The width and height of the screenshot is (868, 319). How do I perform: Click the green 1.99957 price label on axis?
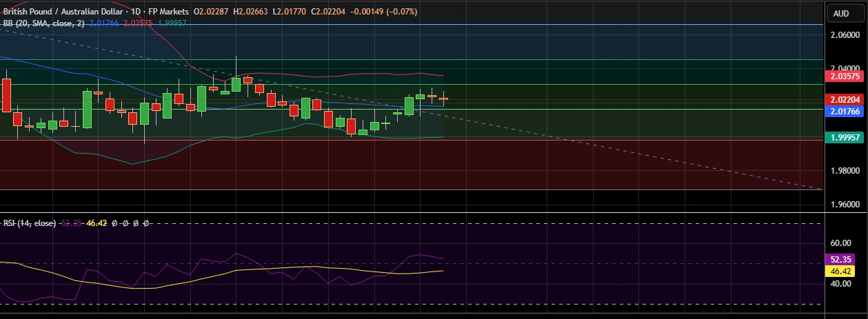(845, 138)
